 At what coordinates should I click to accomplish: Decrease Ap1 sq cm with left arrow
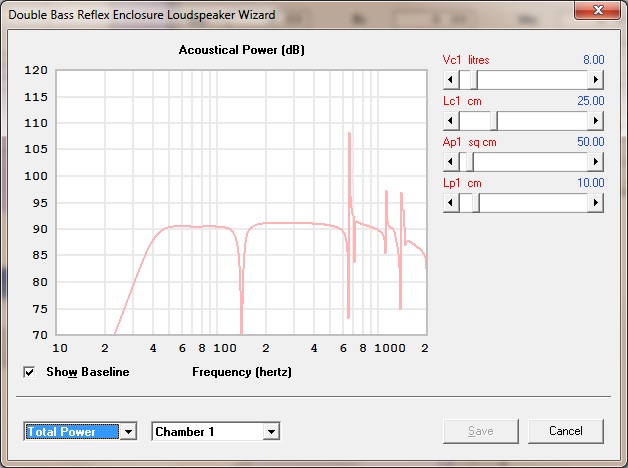(x=451, y=162)
